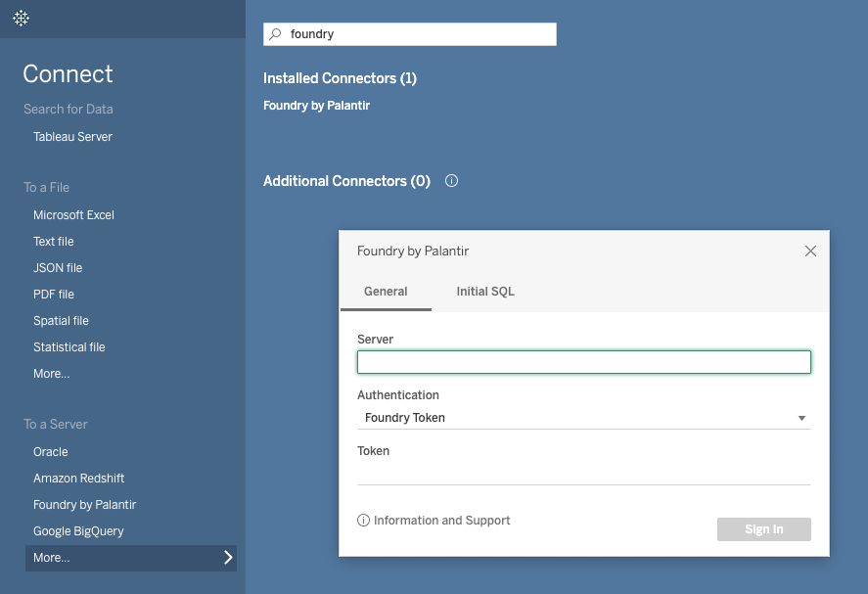Click the Sign In button
This screenshot has height=594, width=868.
[x=764, y=529]
